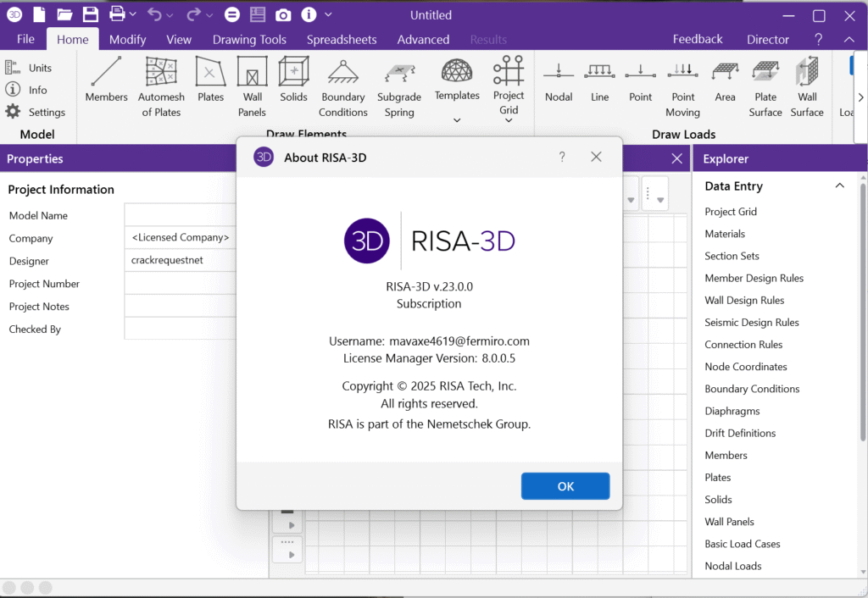Choose the Point load tool
Viewport: 868px width, 598px height.
641,80
